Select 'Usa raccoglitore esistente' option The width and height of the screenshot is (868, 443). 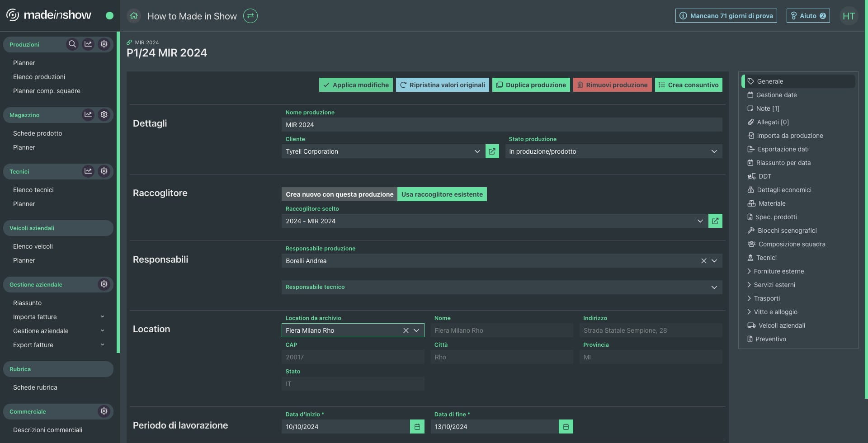pyautogui.click(x=442, y=194)
